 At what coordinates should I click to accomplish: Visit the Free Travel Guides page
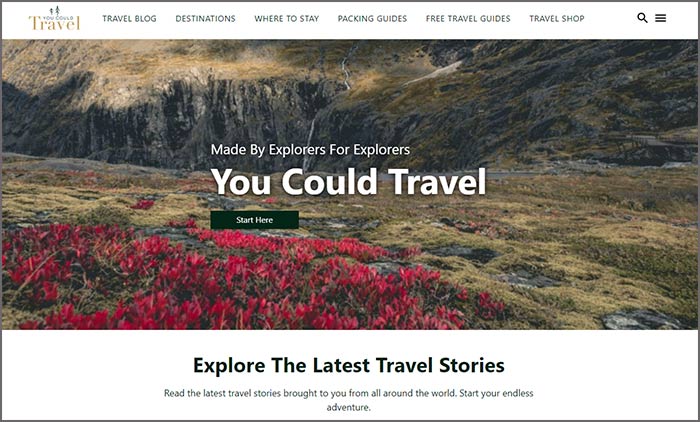tap(468, 19)
